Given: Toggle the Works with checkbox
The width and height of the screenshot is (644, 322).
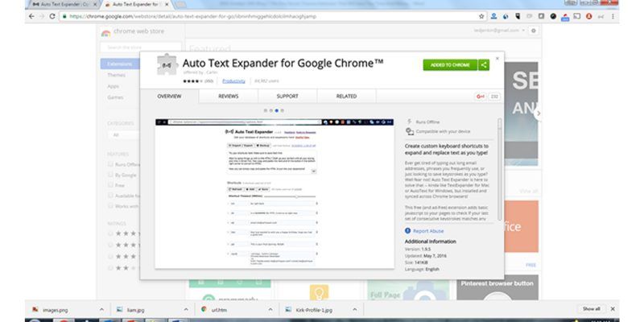Looking at the screenshot, I should [x=110, y=206].
